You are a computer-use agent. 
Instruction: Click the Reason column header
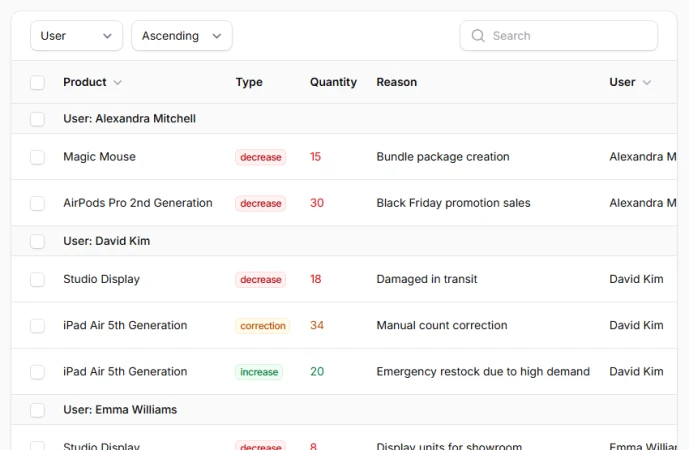396,82
